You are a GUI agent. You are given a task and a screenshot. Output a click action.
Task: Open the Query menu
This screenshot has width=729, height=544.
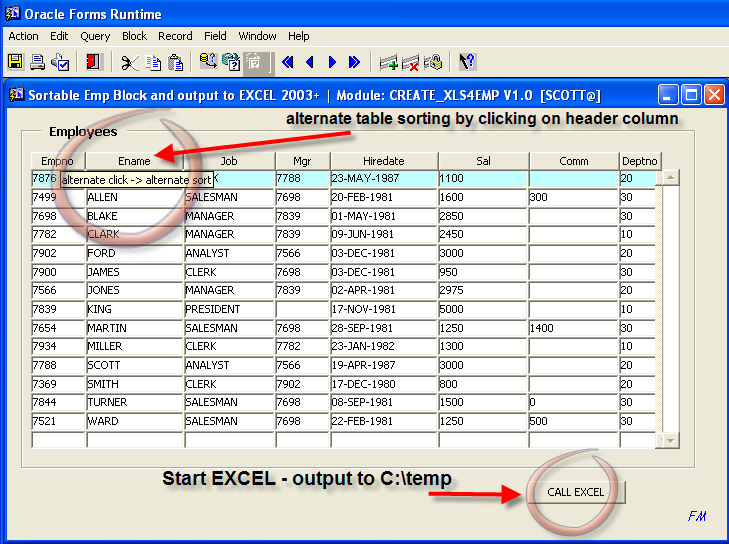(95, 36)
